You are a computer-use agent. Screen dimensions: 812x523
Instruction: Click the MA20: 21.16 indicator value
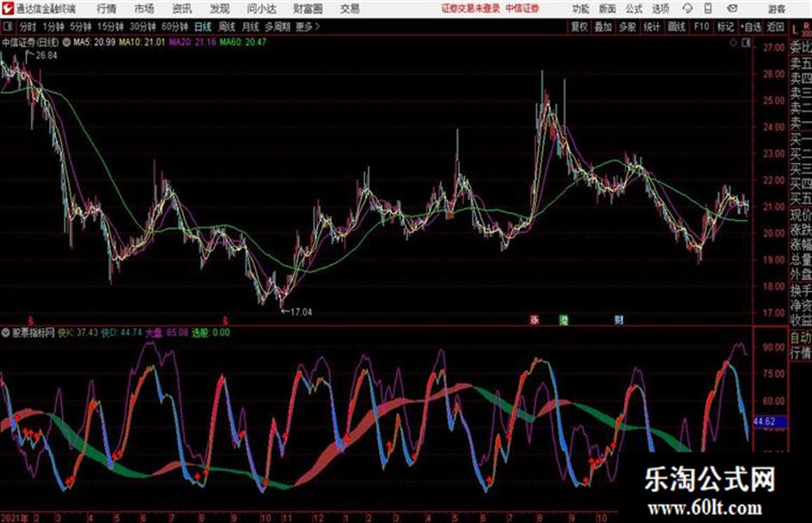coord(192,42)
